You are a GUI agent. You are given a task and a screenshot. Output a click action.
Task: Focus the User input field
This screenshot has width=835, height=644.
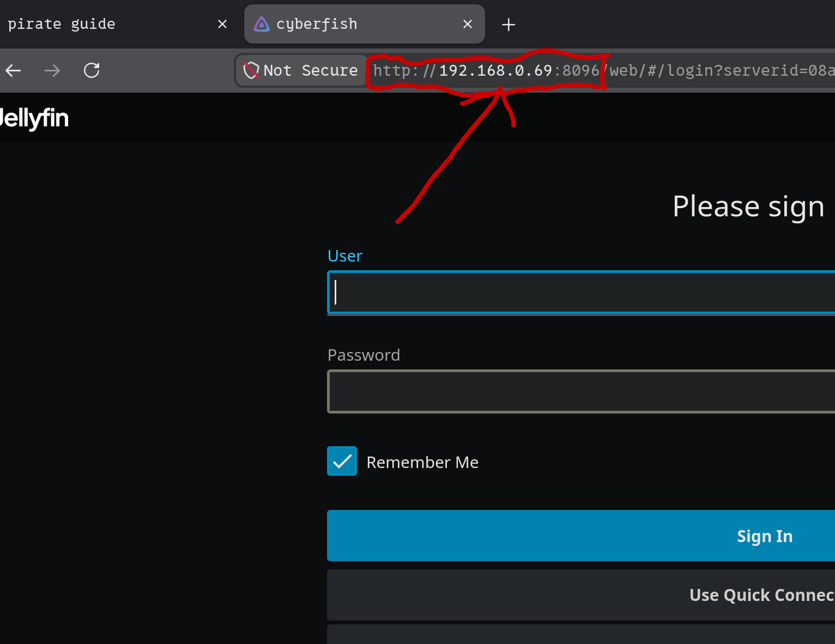(x=581, y=293)
